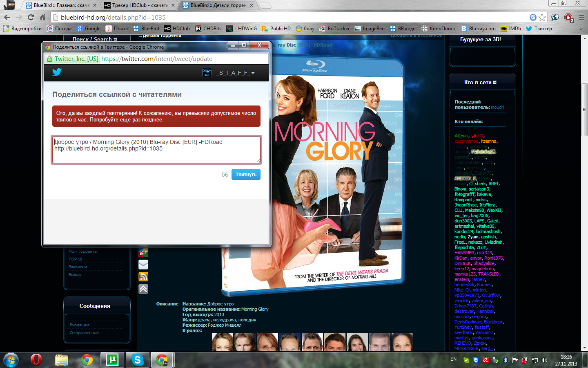Image resolution: width=588 pixels, height=368 pixels.
Task: Show more bookmarks via overflow chevron
Action: coord(581,29)
